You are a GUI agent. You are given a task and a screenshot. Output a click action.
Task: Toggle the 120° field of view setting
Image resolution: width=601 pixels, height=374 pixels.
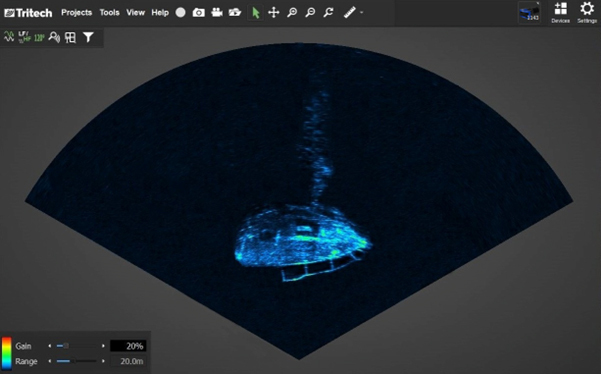(x=39, y=38)
